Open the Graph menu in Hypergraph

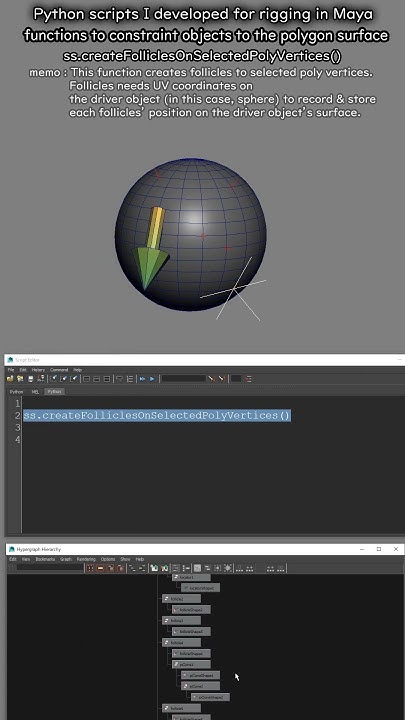pyautogui.click(x=66, y=559)
